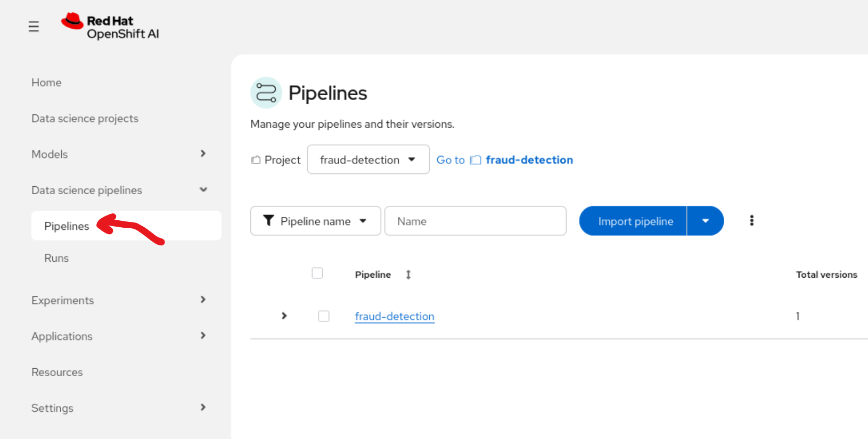Viewport: 868px width, 439px height.
Task: Click the Total versions column header
Action: (826, 275)
